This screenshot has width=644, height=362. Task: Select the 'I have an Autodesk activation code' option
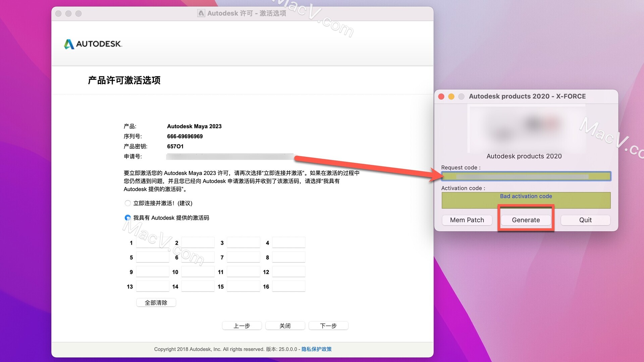[127, 218]
